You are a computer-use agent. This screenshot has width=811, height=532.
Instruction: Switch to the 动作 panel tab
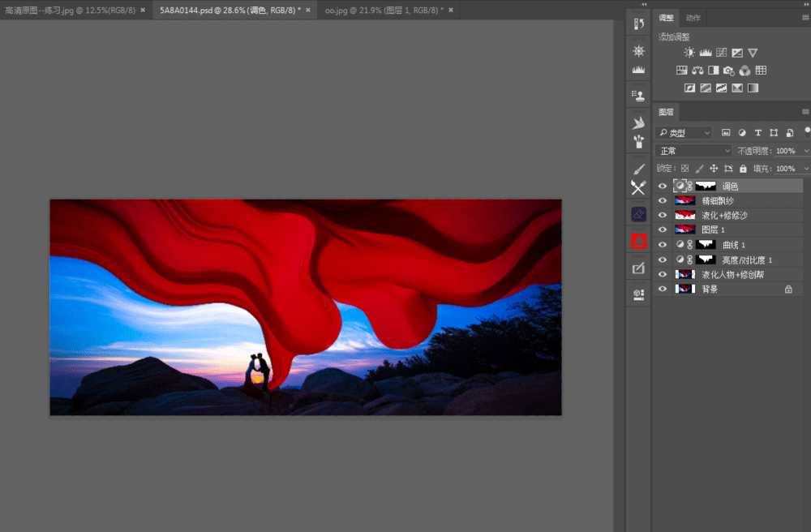pos(693,18)
